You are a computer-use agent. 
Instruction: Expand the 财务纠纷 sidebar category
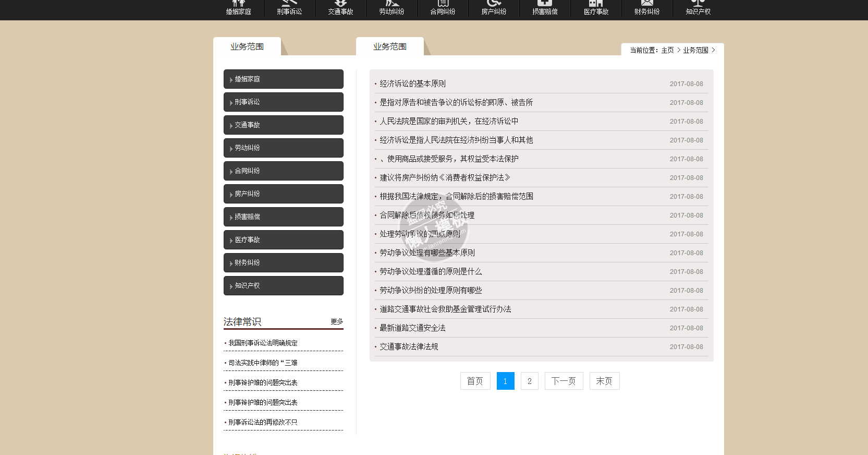[283, 263]
